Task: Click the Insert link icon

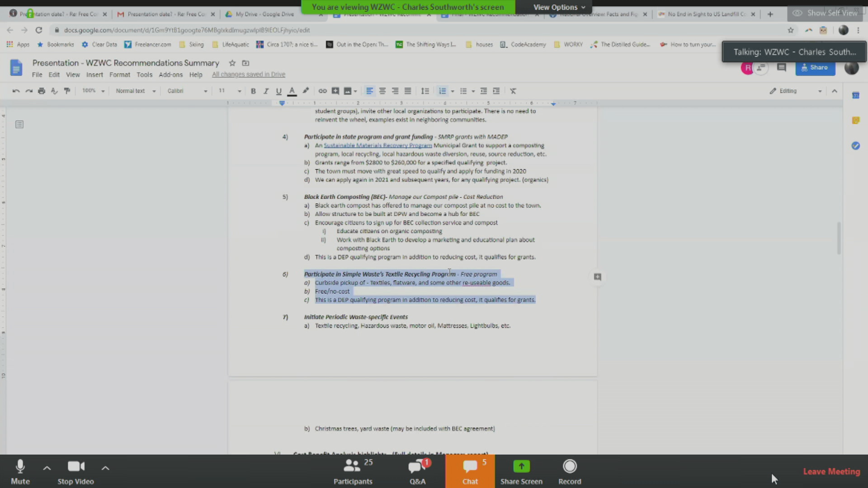Action: pos(322,91)
